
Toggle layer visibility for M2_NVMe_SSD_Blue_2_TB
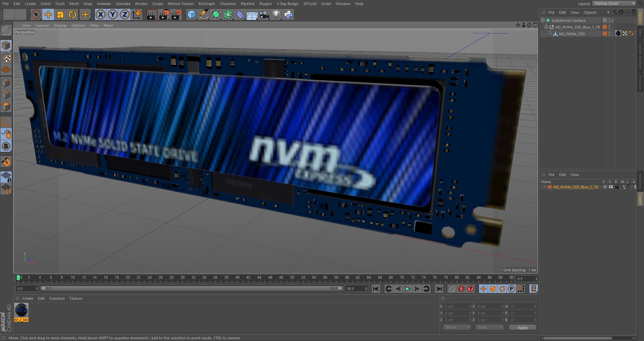tap(611, 187)
